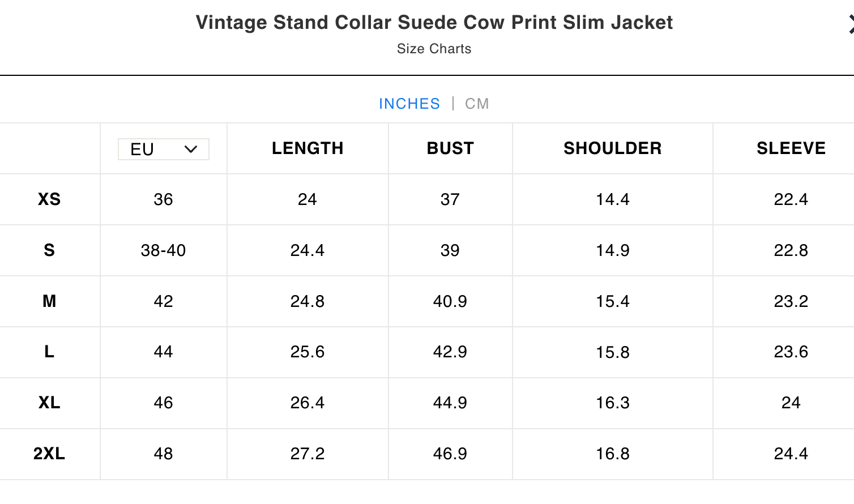This screenshot has height=504, width=854.
Task: Click the LENGTH column header
Action: (x=308, y=148)
